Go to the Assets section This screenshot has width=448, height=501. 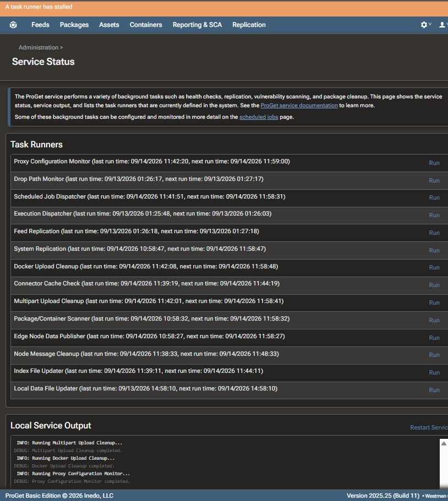coord(109,25)
